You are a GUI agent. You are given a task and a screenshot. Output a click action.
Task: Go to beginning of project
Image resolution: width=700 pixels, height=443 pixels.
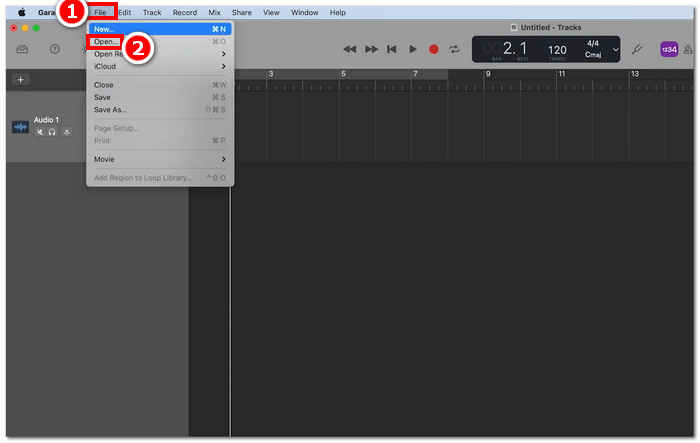click(x=392, y=49)
